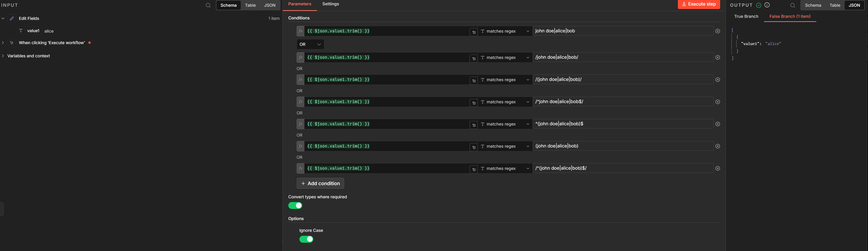Image resolution: width=868 pixels, height=251 pixels.
Task: Click the OUTPUT info circle icon
Action: (x=767, y=5)
